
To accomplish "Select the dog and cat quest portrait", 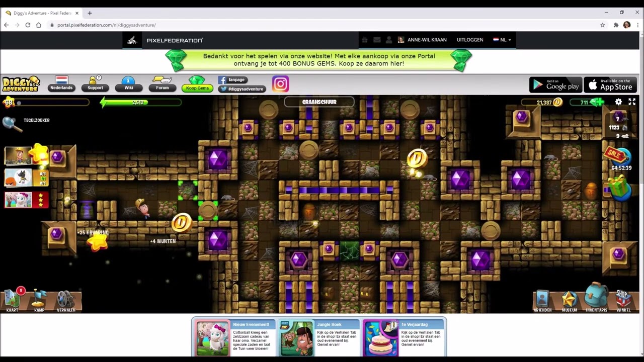I will pyautogui.click(x=18, y=178).
